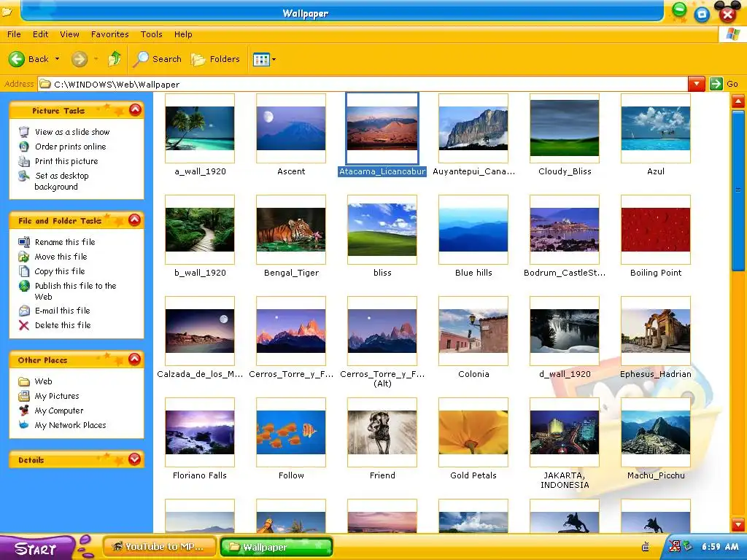The width and height of the screenshot is (747, 560).
Task: Select the Colonia thumbnail
Action: tap(473, 331)
